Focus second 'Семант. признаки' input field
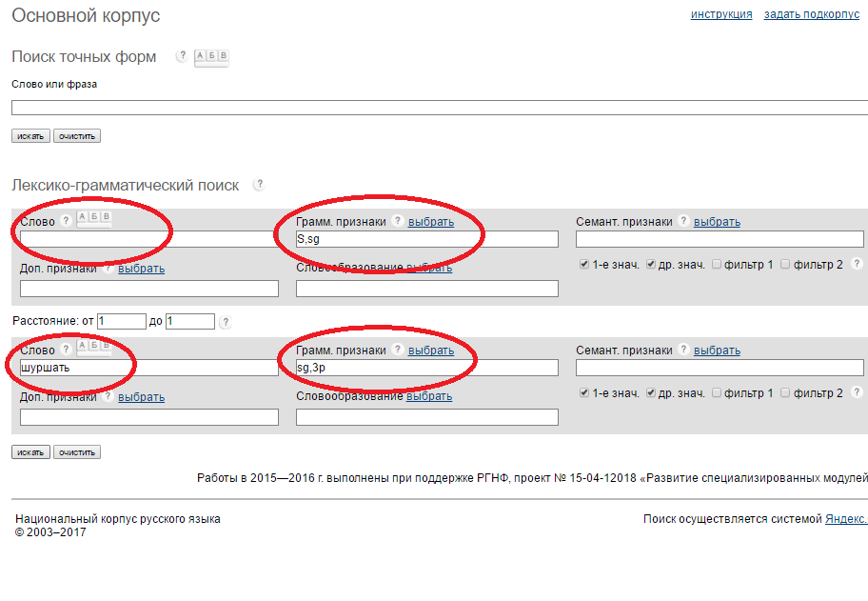The image size is (868, 601). tap(720, 368)
